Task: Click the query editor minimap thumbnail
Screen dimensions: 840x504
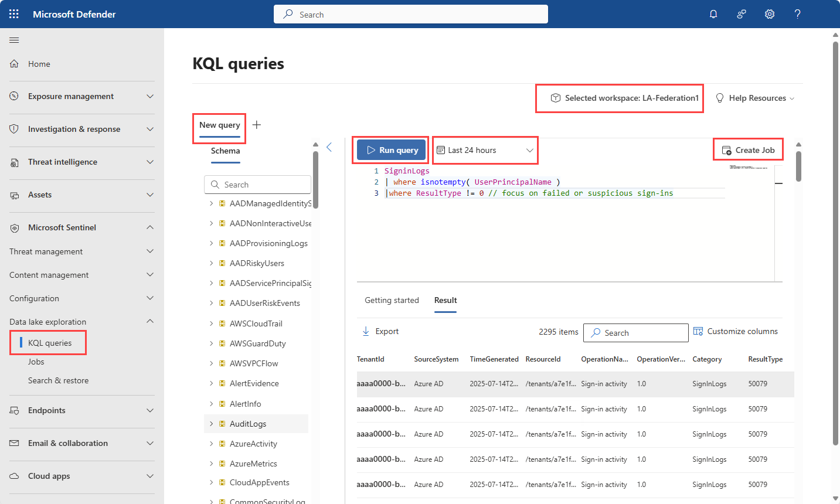Action: (749, 167)
